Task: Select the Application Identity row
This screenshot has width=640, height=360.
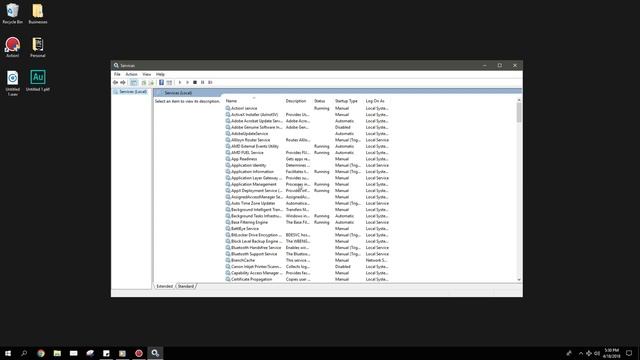Action: point(307,165)
